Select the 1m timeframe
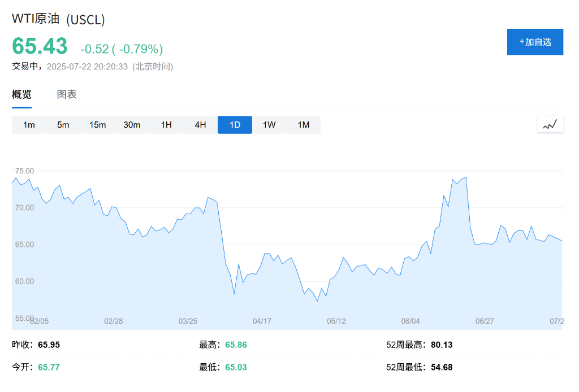This screenshot has height=392, width=579. [x=29, y=125]
